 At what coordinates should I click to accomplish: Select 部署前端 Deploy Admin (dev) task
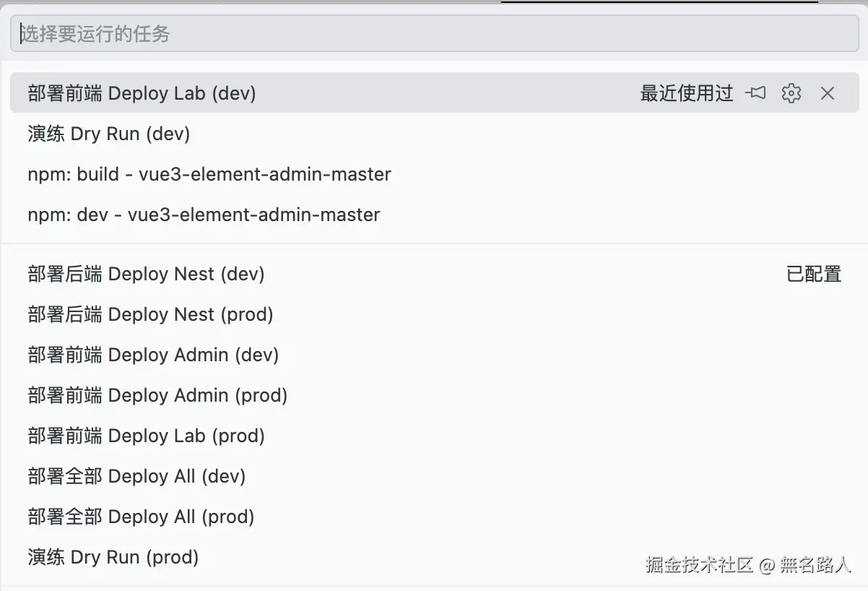click(x=154, y=355)
